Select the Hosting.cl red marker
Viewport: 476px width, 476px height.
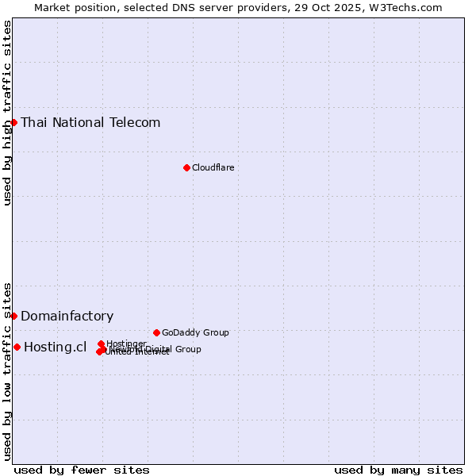point(17,347)
